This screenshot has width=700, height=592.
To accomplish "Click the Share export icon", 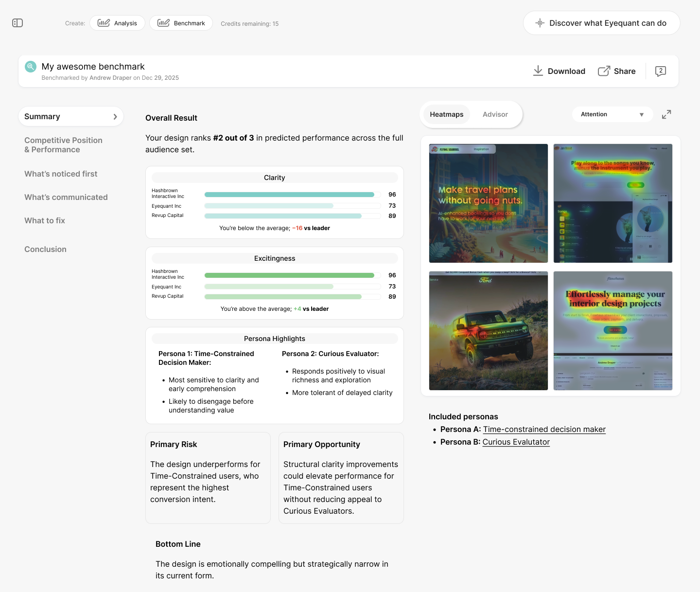I will click(x=604, y=71).
